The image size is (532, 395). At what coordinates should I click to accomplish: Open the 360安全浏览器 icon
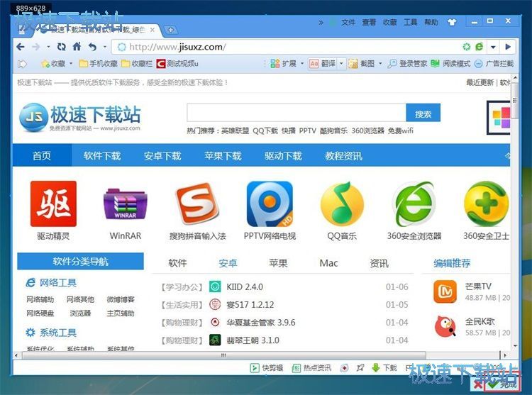click(414, 204)
